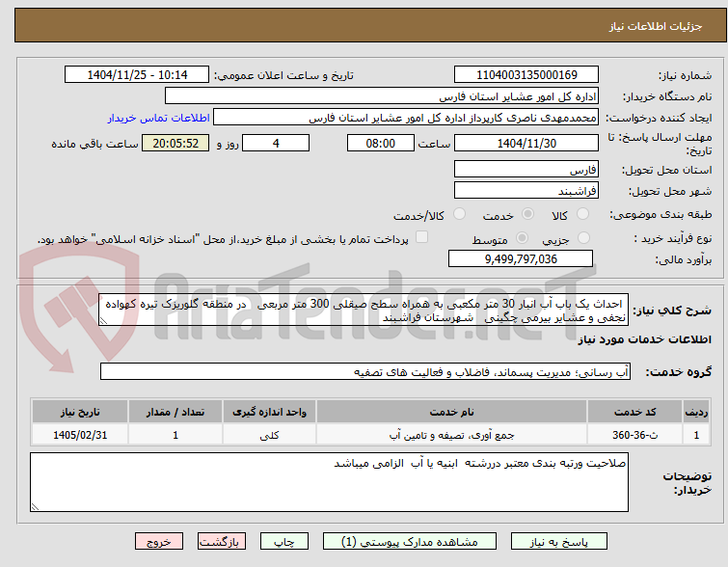Click the چاپ print button
728x567 pixels.
point(284,542)
